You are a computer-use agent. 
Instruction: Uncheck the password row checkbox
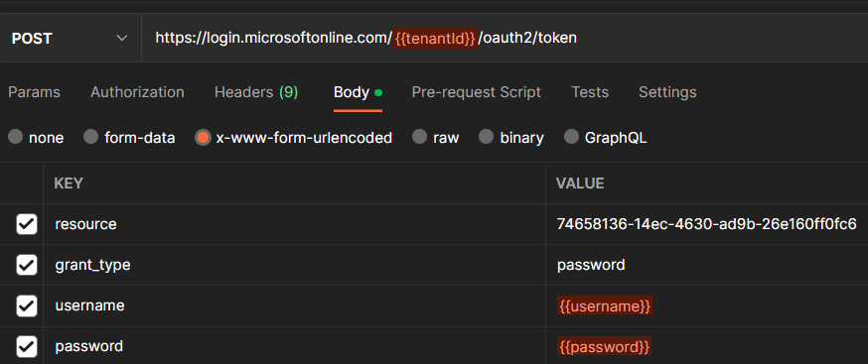tap(27, 346)
